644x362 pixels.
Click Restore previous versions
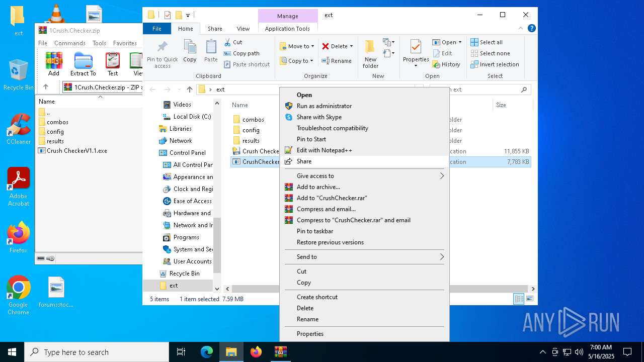tap(364, 242)
